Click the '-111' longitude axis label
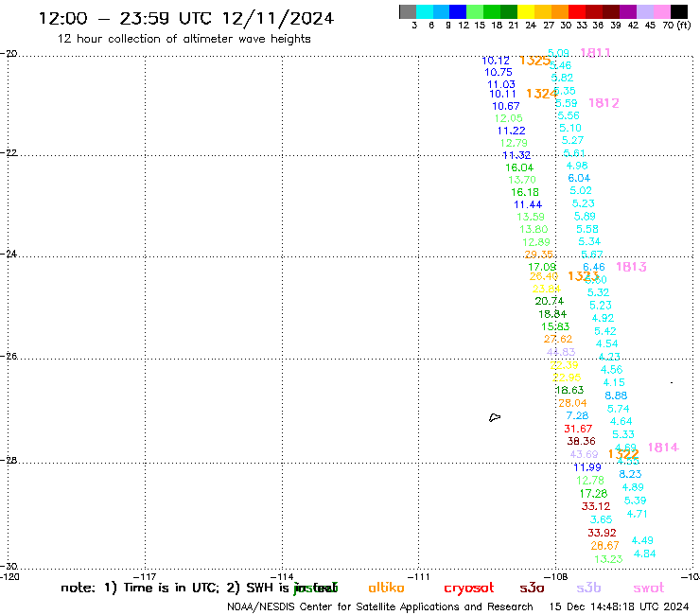 click(x=419, y=576)
